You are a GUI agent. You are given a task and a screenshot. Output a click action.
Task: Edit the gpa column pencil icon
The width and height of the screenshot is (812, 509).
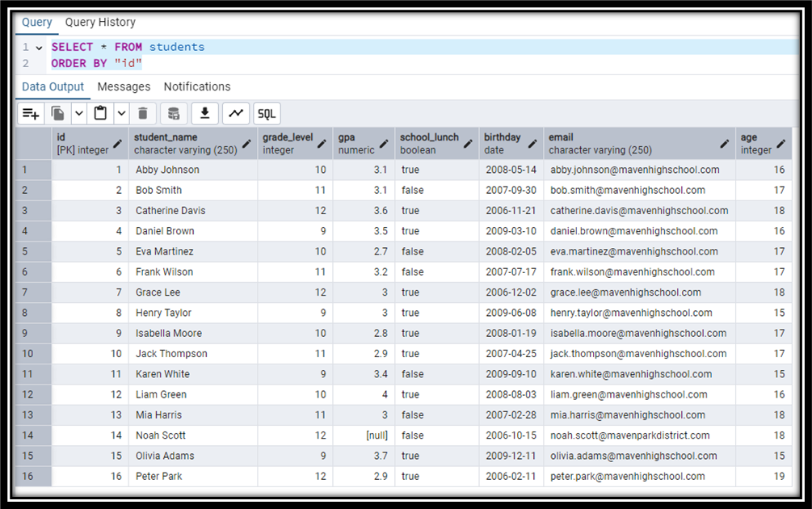pyautogui.click(x=384, y=144)
